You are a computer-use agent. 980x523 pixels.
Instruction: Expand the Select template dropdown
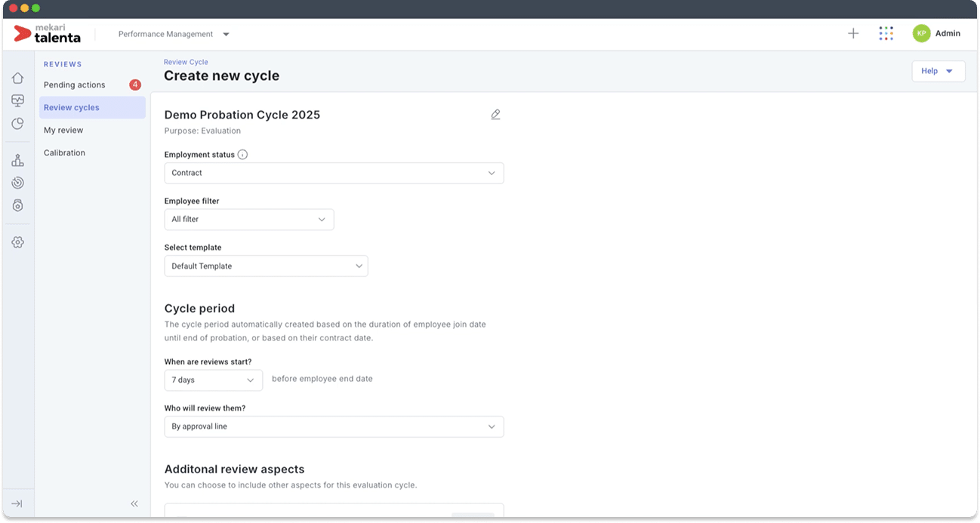pyautogui.click(x=266, y=266)
